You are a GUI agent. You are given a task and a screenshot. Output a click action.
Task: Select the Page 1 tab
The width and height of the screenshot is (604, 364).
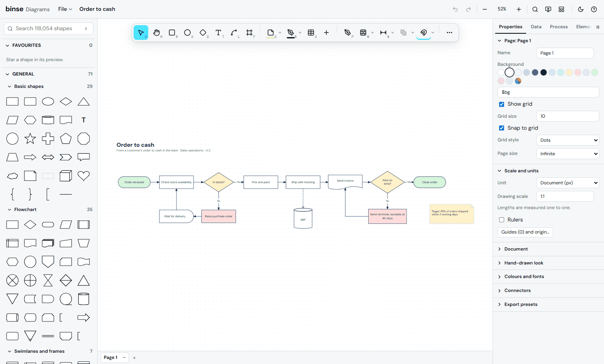110,357
